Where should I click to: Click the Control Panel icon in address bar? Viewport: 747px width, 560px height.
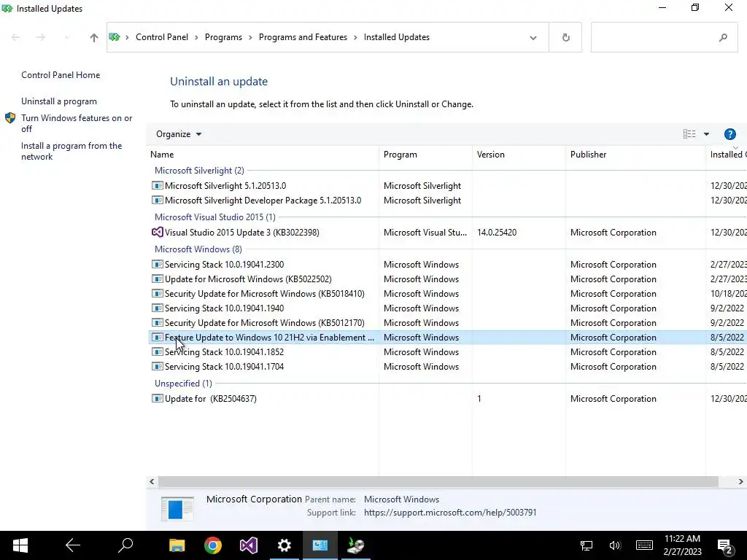tap(115, 36)
